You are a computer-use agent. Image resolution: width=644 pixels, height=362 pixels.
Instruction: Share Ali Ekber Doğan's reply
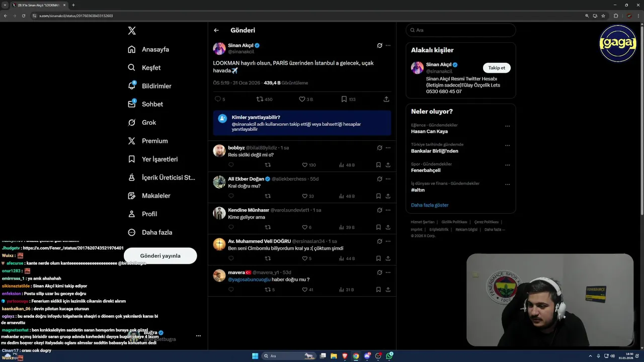click(x=388, y=196)
